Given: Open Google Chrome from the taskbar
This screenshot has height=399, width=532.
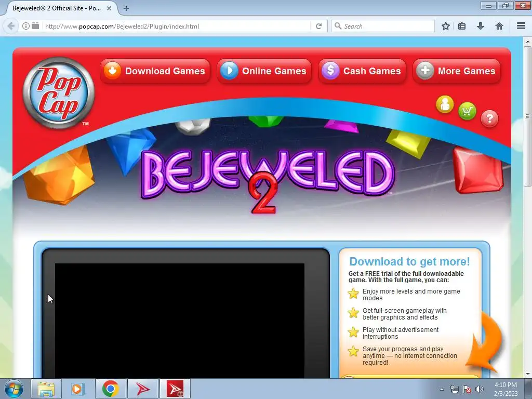Looking at the screenshot, I should click(x=110, y=389).
